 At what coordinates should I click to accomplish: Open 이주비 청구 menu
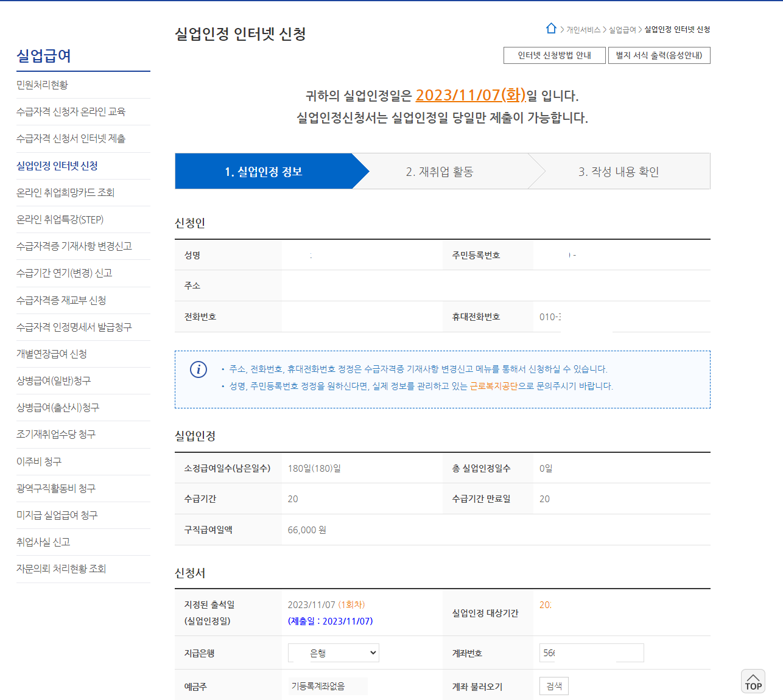39,461
